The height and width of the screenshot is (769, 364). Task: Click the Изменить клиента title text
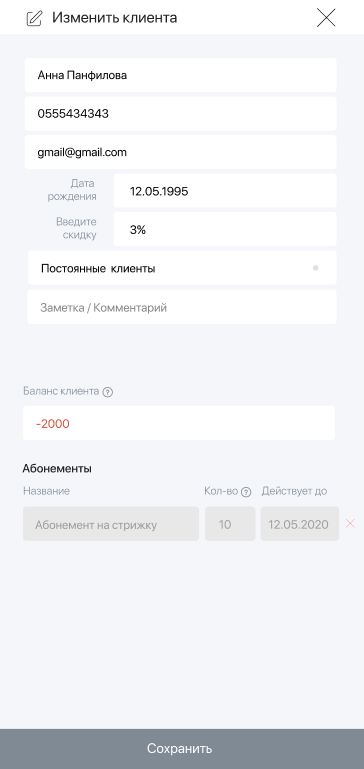pos(115,18)
